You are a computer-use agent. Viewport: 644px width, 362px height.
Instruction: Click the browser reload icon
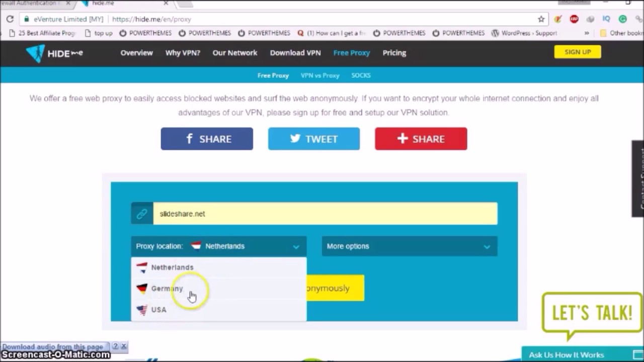tap(10, 19)
